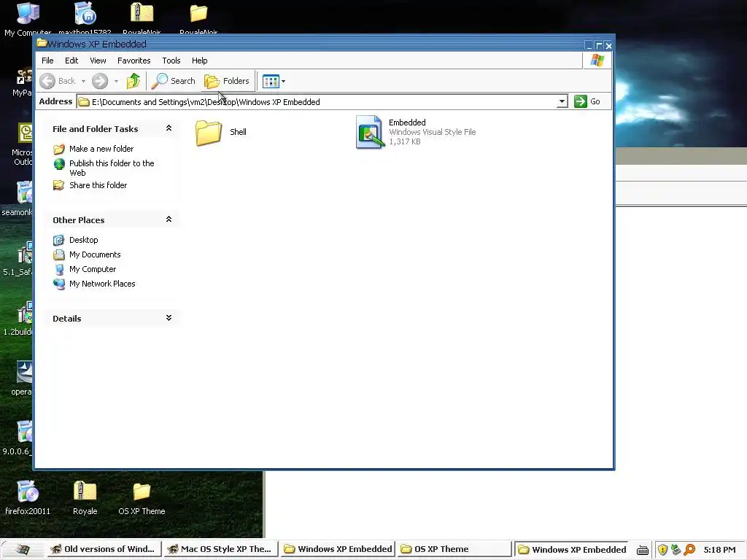The image size is (747, 560).
Task: Click the My Network Places icon
Action: coord(59,284)
